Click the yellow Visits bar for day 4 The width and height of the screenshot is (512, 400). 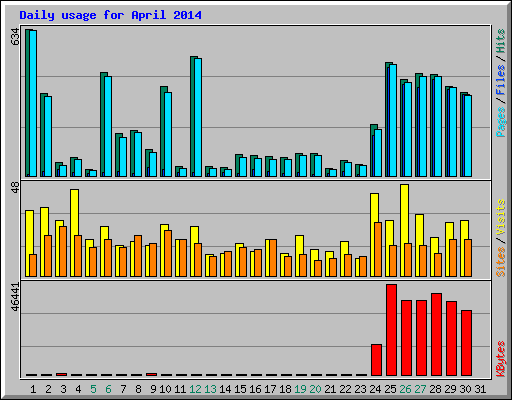tap(74, 233)
